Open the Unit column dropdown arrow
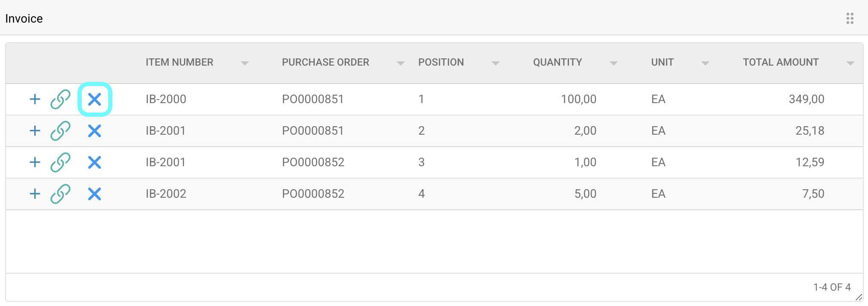This screenshot has height=306, width=868. tap(705, 63)
